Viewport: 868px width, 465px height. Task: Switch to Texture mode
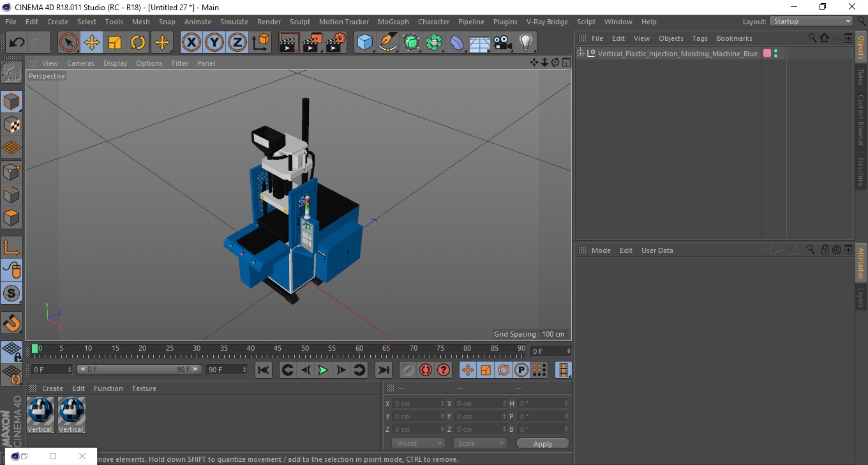(11, 125)
